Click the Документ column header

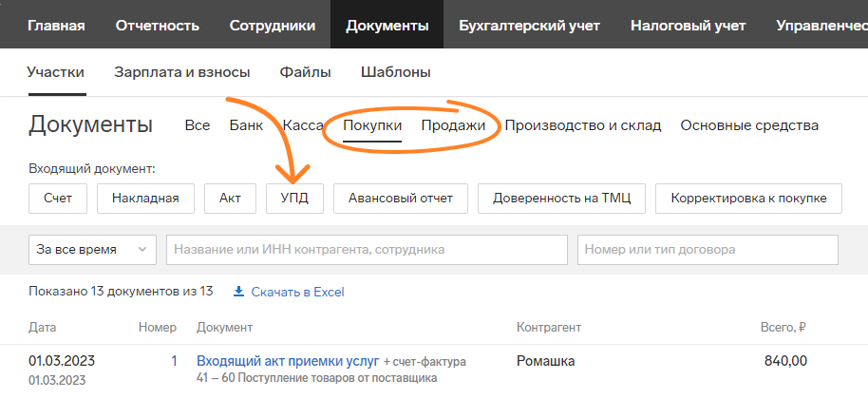(x=225, y=328)
